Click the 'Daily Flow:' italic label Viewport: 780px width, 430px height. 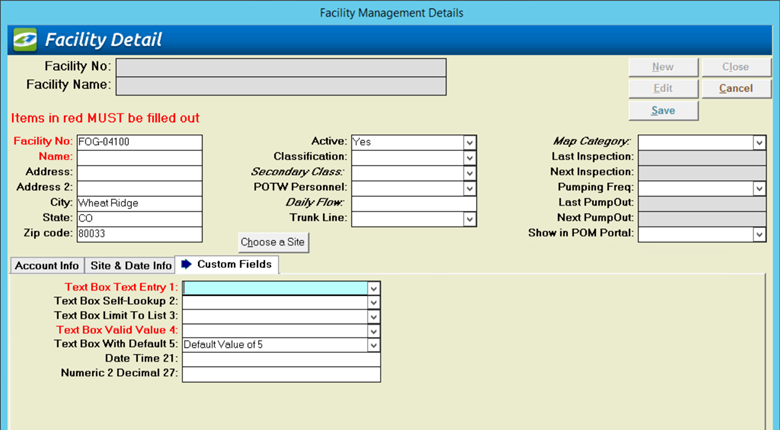tap(316, 203)
